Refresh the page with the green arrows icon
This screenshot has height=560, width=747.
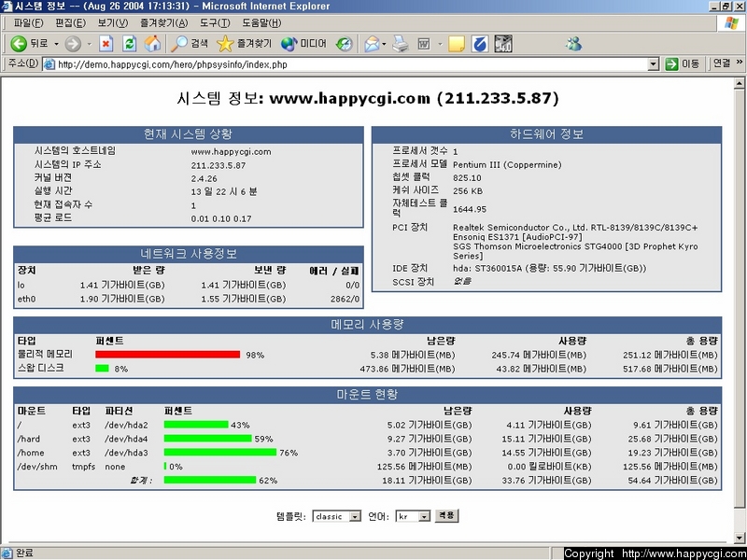tap(130, 44)
